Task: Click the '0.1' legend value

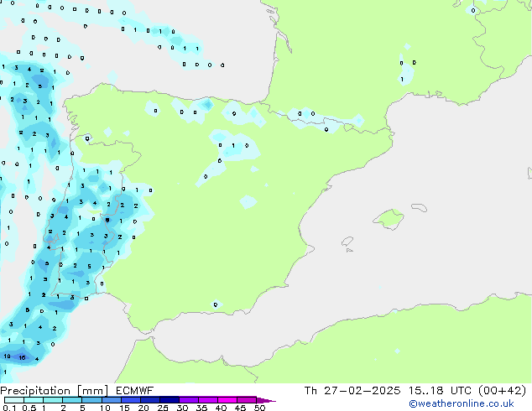Action: tap(9, 408)
